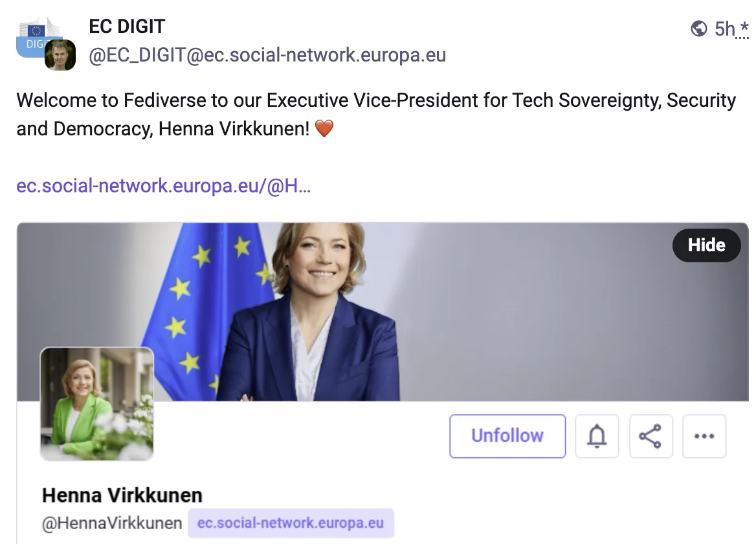Click the Henna Virkkunen profile name heading

122,495
